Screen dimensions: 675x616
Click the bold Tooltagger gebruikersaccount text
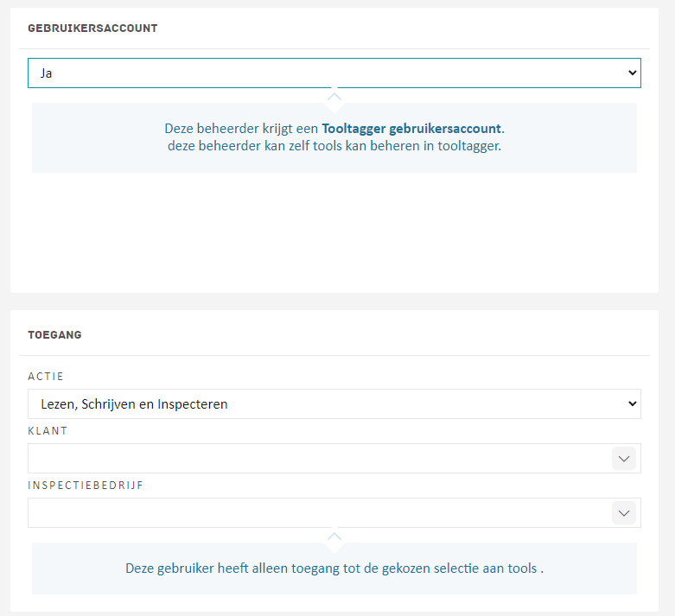point(411,129)
